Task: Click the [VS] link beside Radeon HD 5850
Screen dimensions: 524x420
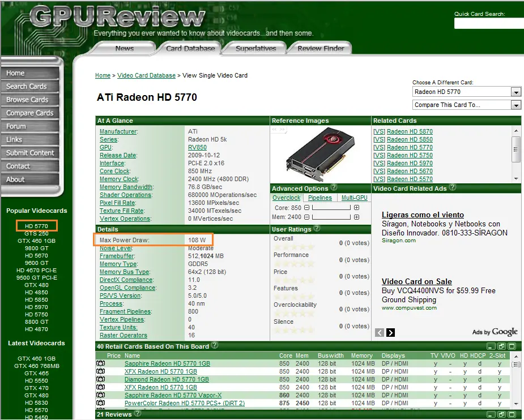Action: coord(379,140)
